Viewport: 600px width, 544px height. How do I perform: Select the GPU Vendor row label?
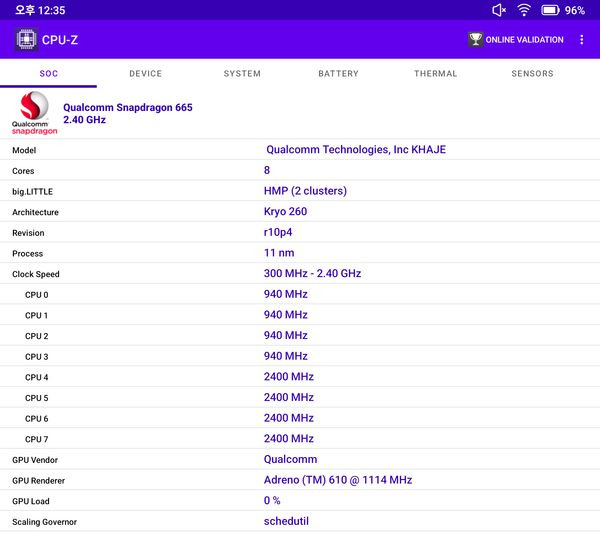[x=35, y=460]
